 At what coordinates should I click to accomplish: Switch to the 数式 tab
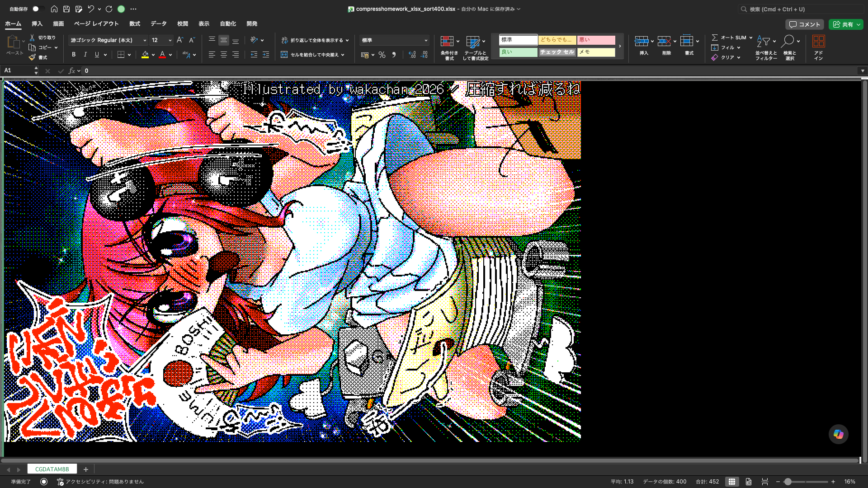(x=135, y=24)
